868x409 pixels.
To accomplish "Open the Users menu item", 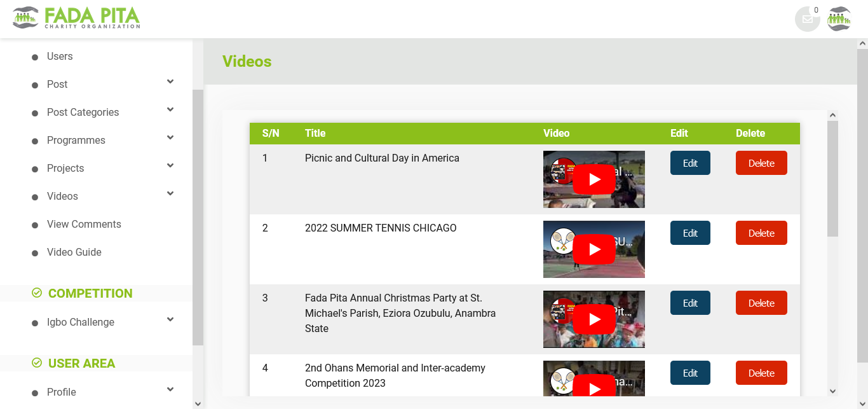I will click(x=60, y=57).
